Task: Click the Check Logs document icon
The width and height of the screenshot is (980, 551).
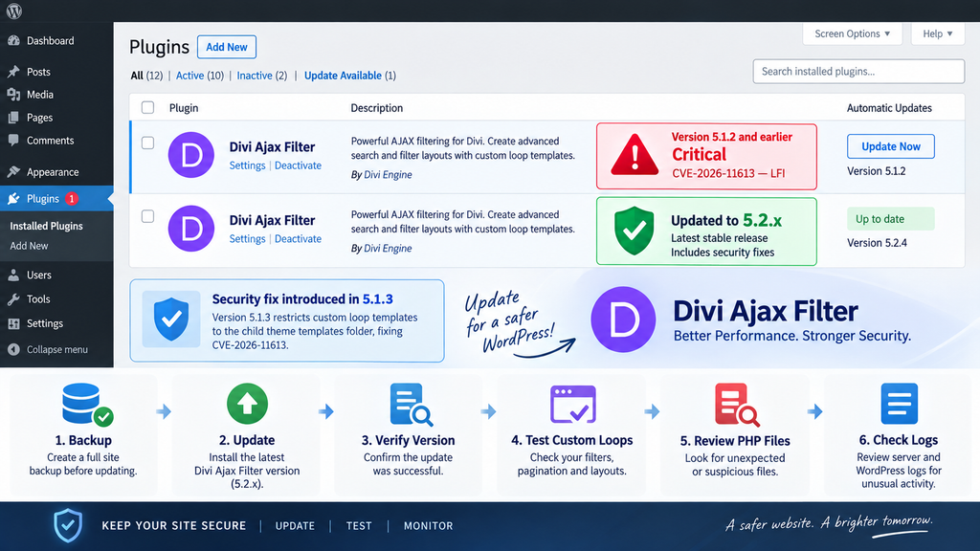Action: [x=899, y=404]
